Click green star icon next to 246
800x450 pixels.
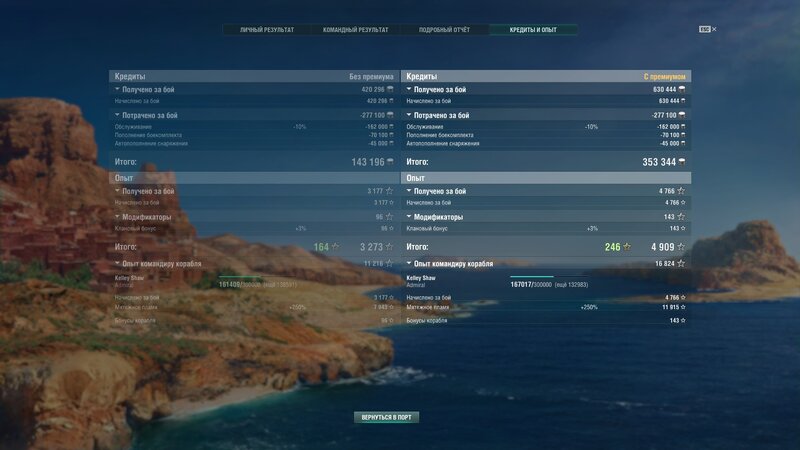[626, 246]
